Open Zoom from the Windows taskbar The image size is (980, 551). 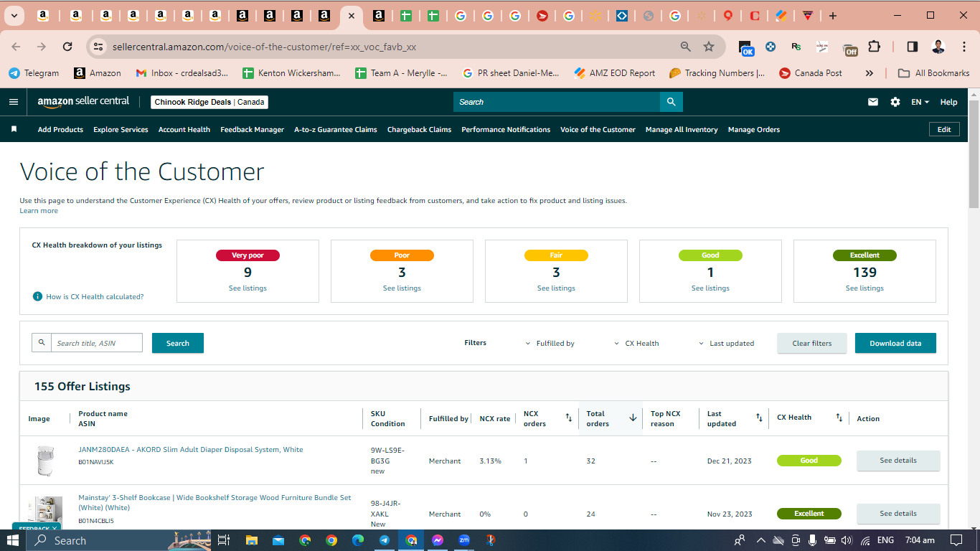tap(464, 540)
